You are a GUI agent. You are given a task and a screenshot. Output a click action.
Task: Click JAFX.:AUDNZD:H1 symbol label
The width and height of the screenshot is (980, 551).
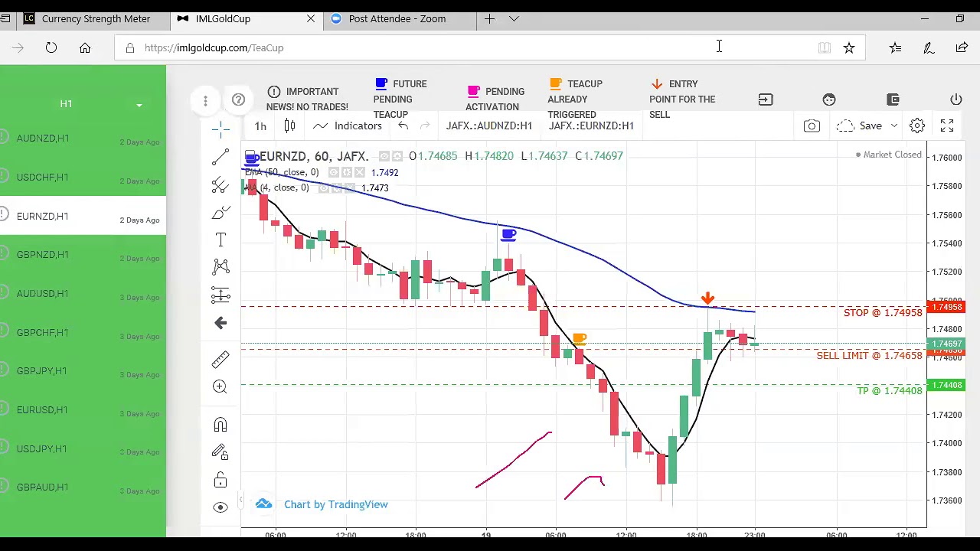(x=489, y=126)
